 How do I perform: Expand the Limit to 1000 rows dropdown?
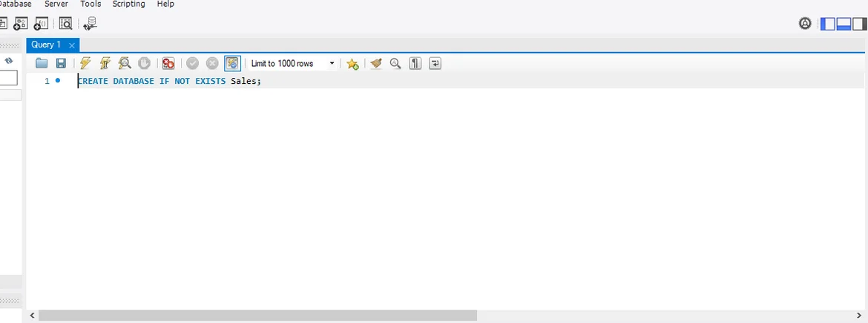[332, 64]
